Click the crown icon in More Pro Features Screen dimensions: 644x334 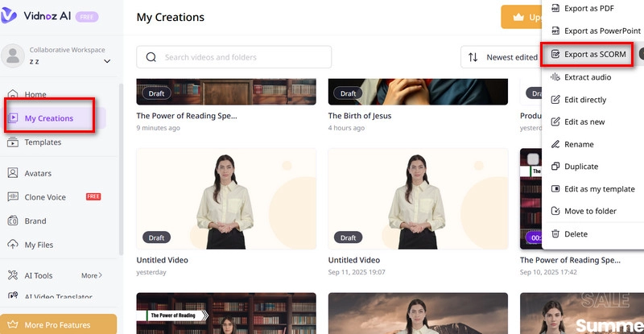coord(13,324)
